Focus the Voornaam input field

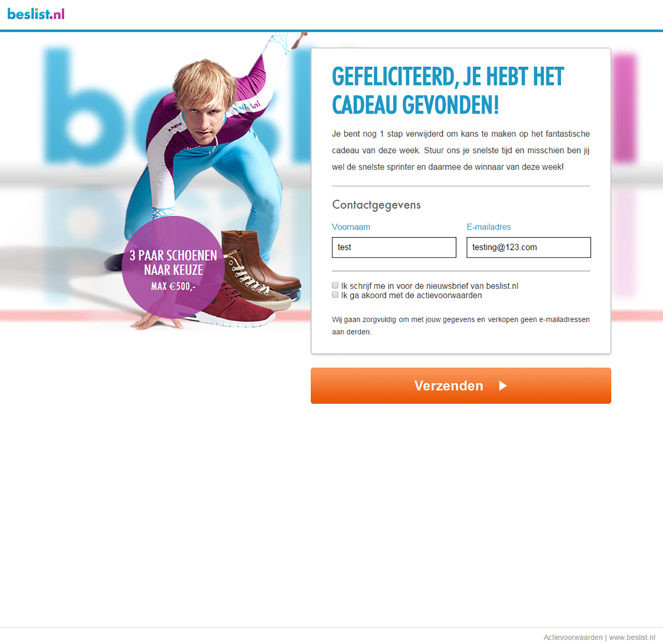point(394,247)
